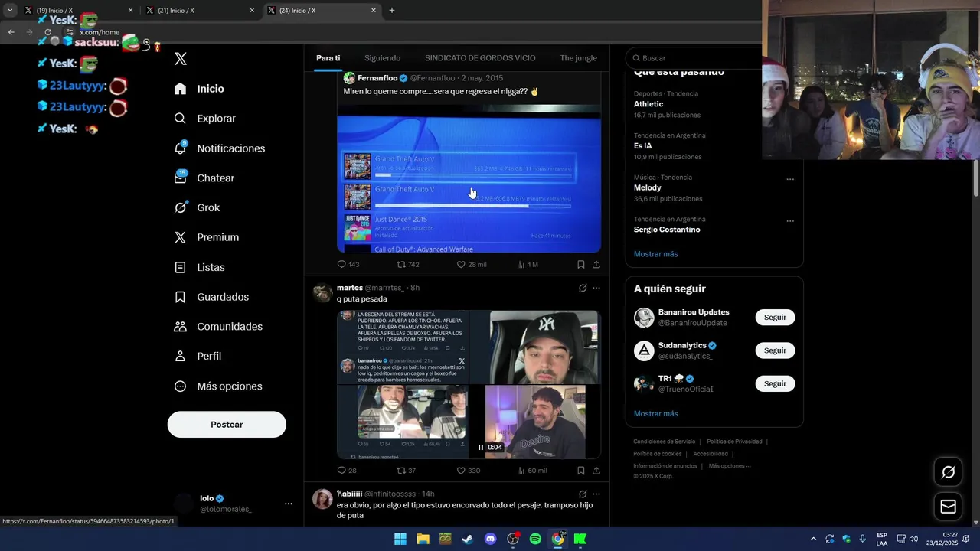Click Mostrar más under trends
The image size is (980, 551).
click(x=656, y=254)
